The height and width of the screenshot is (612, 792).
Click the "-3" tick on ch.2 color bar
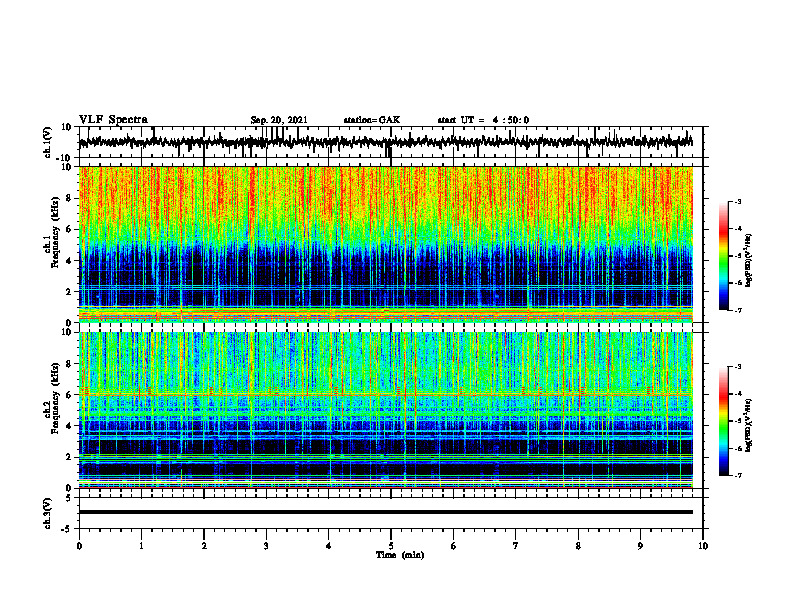738,367
